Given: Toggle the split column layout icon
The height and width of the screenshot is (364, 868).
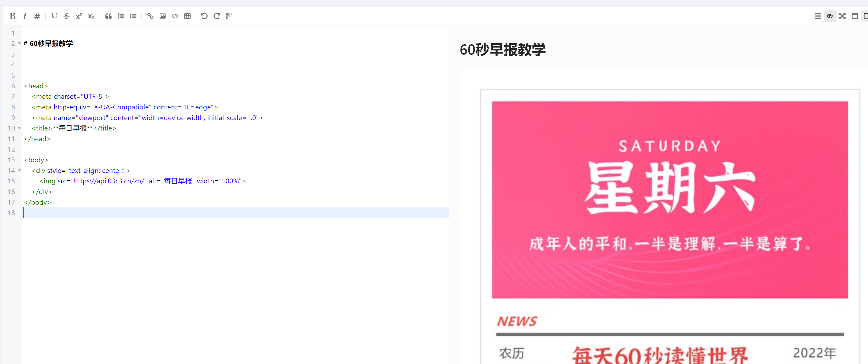Looking at the screenshot, I should coord(865,16).
